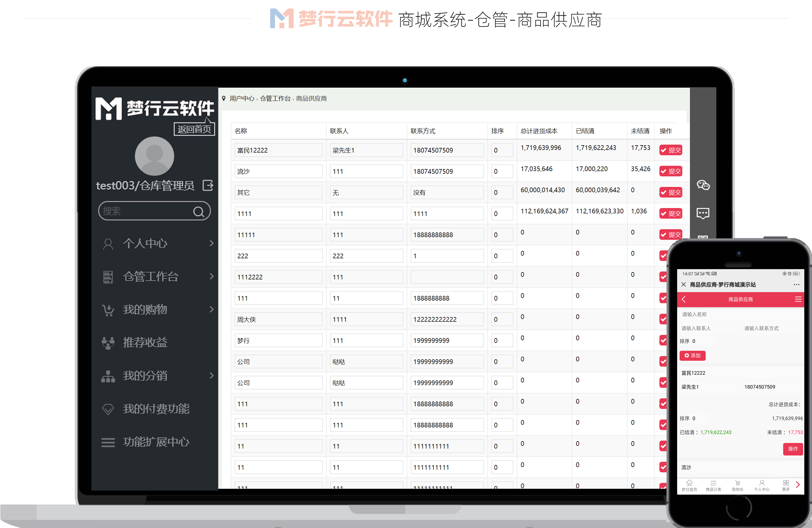
Task: Open 推荐收益 menu item
Action: pos(145,342)
